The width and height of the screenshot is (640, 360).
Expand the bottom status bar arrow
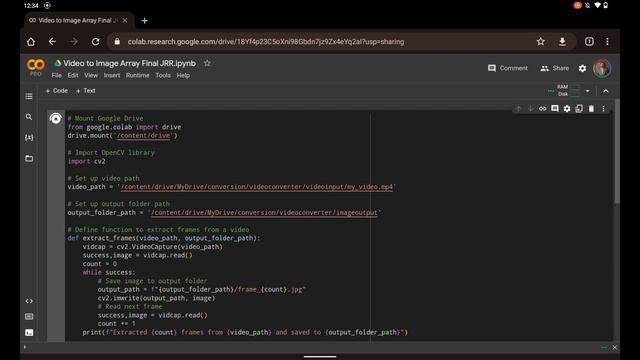[x=24, y=347]
